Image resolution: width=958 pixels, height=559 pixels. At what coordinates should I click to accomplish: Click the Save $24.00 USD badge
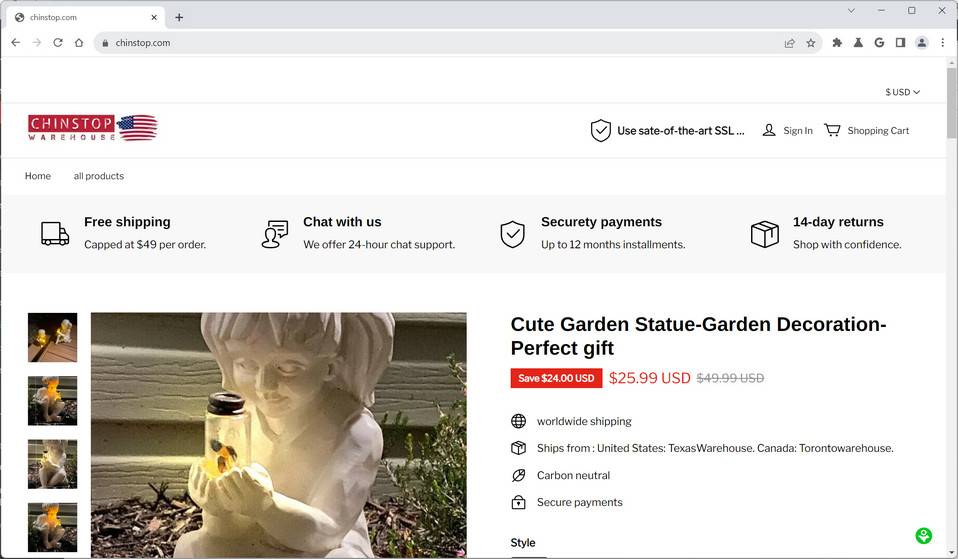coord(556,378)
